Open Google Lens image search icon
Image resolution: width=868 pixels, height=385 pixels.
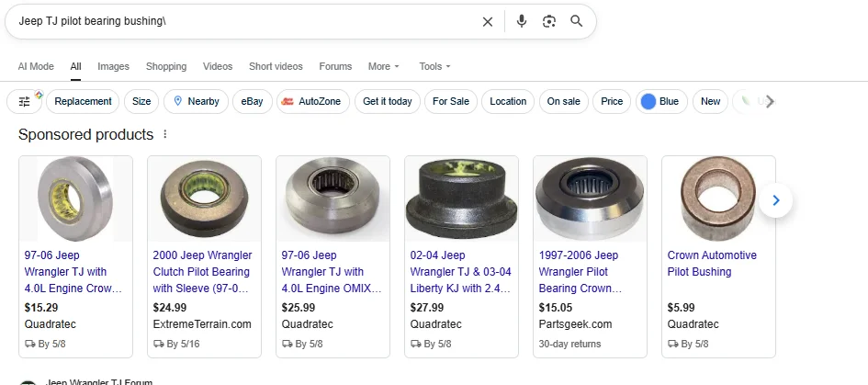pyautogui.click(x=548, y=22)
